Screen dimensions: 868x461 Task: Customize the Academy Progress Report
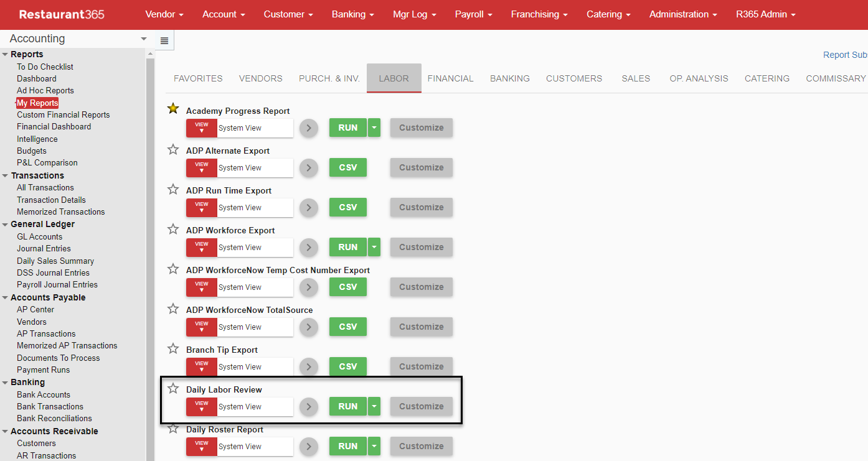pyautogui.click(x=422, y=128)
